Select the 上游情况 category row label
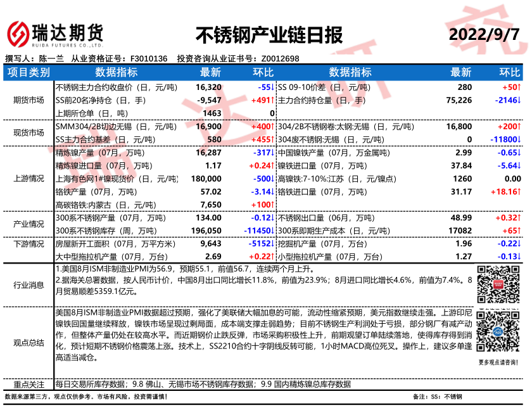This screenshot has height=408, width=532. (x=28, y=179)
